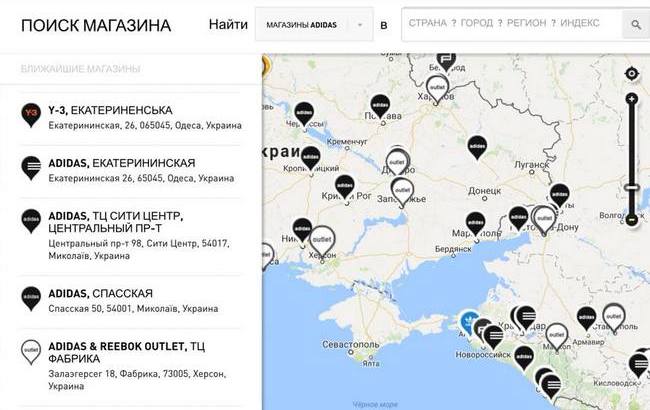Image resolution: width=650 pixels, height=410 pixels.
Task: Open ADIDAS, ЕКАТЕРИНИНСКАЯ store entry
Action: pos(131,171)
